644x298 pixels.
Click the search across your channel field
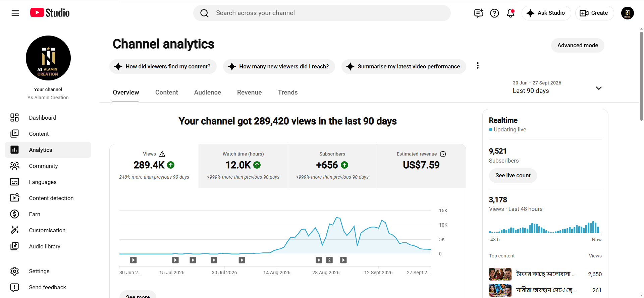click(x=322, y=13)
